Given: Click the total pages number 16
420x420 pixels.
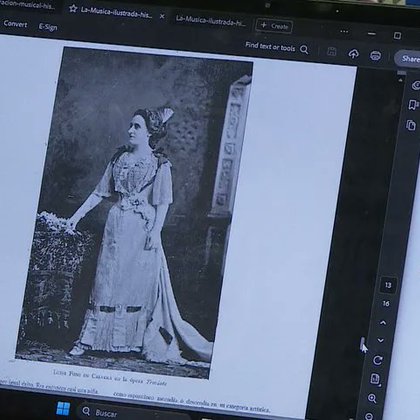Looking at the screenshot, I should pos(386,304).
